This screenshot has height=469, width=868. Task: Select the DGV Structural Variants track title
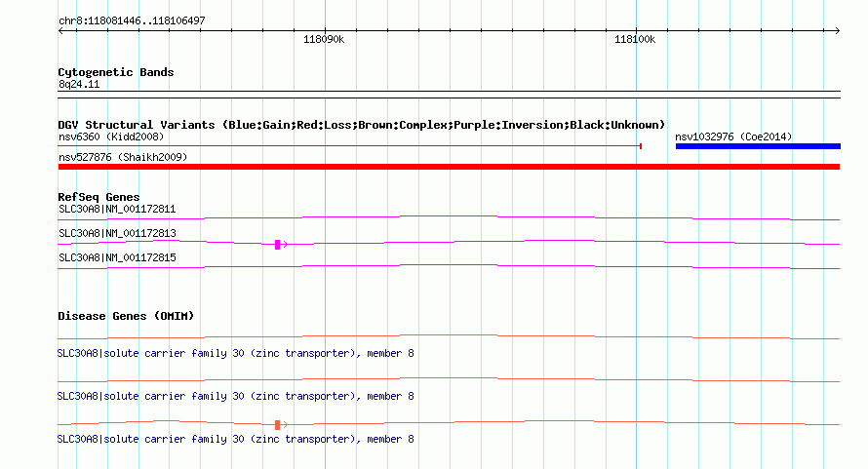[x=361, y=125]
